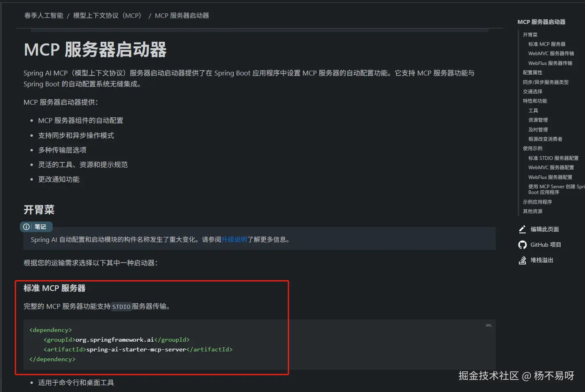Viewport: 585px width, 392px height.
Task: Click the 标准 MCP 服务器 subheading
Action: [x=54, y=288]
